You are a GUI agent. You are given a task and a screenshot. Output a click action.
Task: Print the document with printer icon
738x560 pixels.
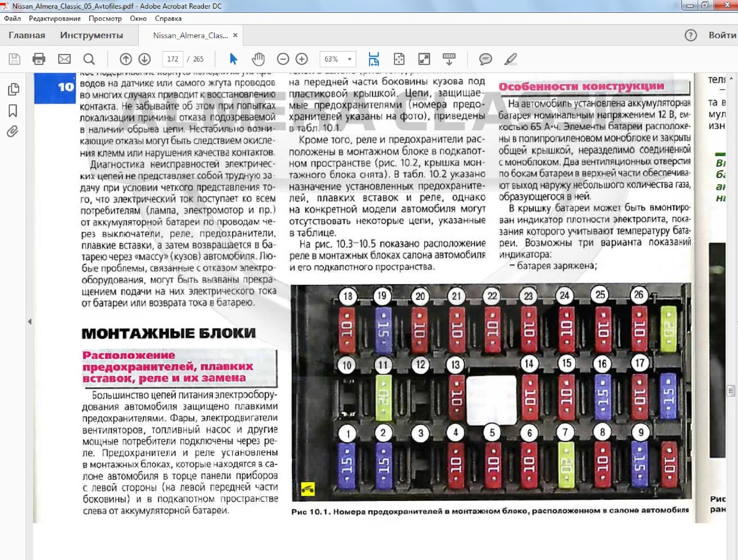(39, 59)
